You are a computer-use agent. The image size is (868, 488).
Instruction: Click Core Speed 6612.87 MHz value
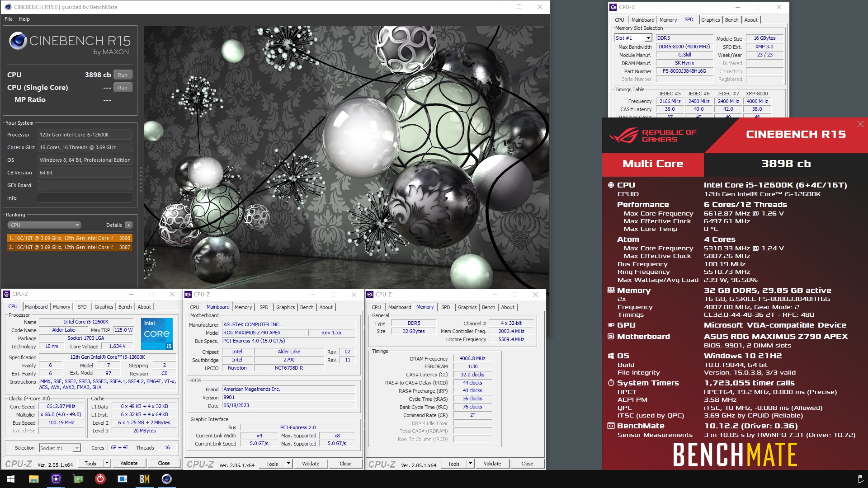point(61,407)
